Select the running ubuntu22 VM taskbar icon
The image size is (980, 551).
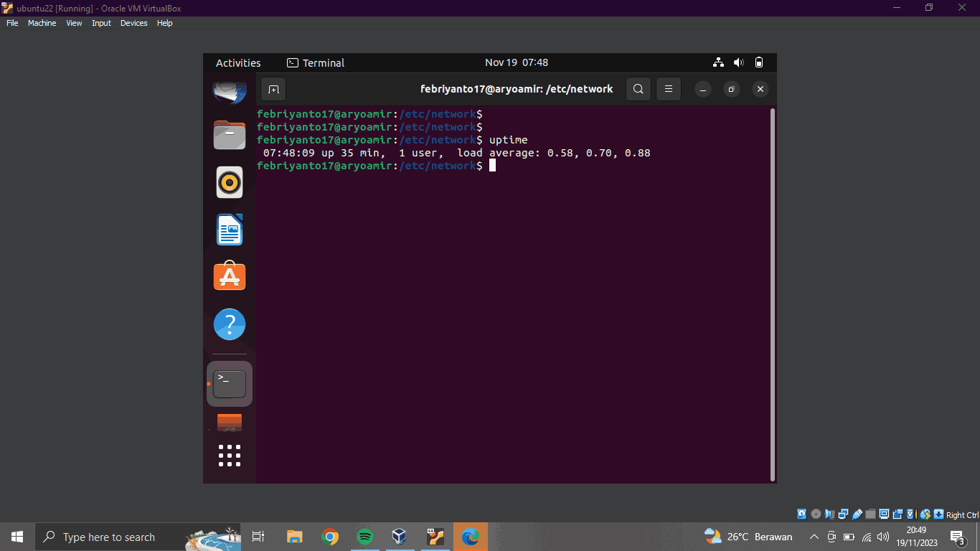(x=435, y=537)
